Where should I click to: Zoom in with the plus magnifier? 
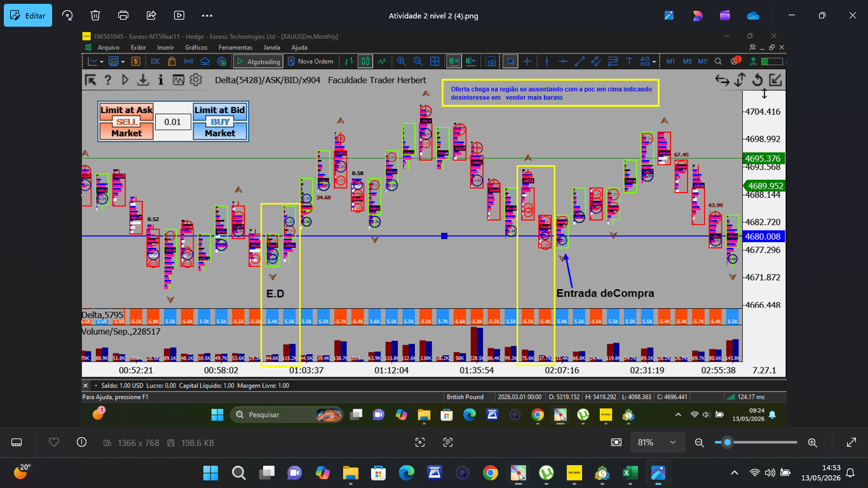tap(812, 442)
